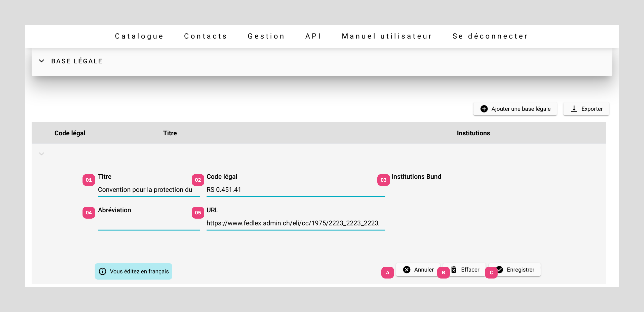
Task: Open the API menu item
Action: [x=313, y=36]
